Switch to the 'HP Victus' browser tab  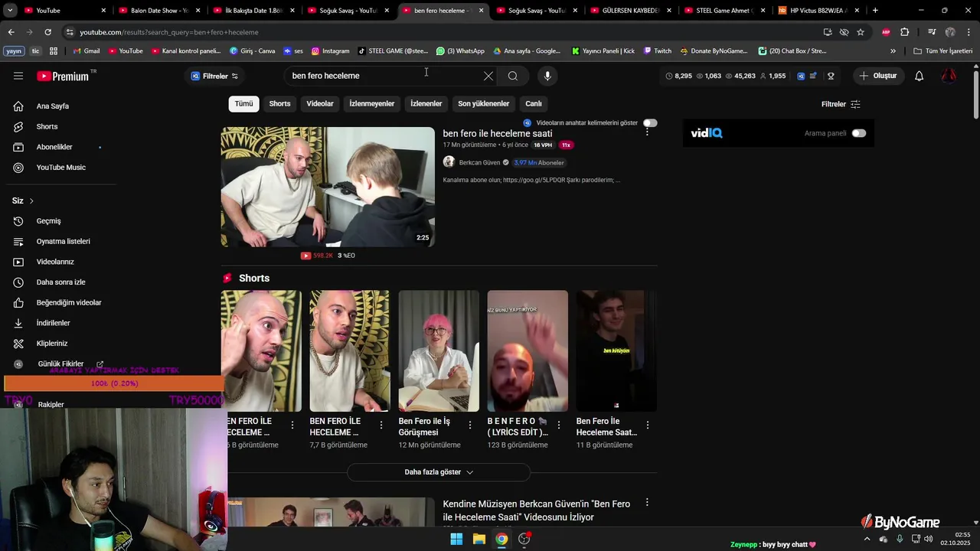(x=819, y=11)
